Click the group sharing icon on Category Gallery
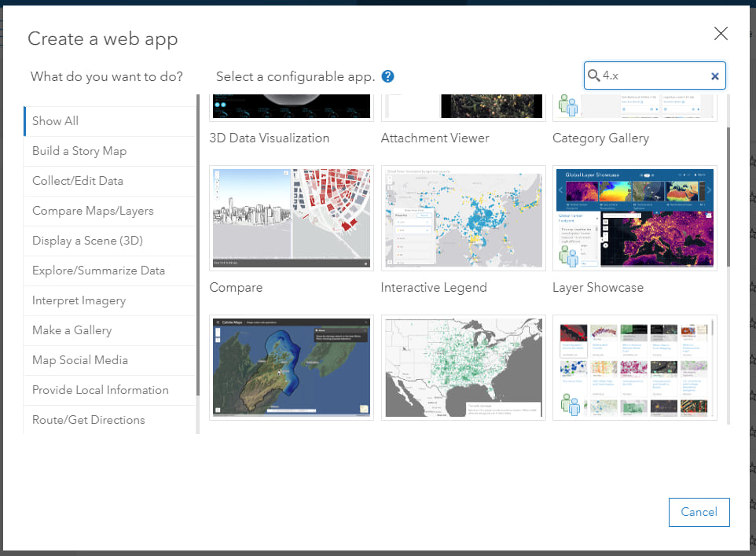 [x=568, y=108]
